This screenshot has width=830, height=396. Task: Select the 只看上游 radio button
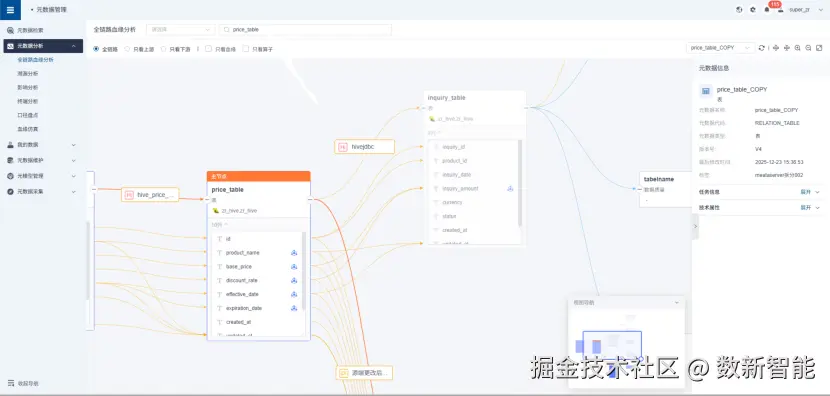tap(127, 49)
